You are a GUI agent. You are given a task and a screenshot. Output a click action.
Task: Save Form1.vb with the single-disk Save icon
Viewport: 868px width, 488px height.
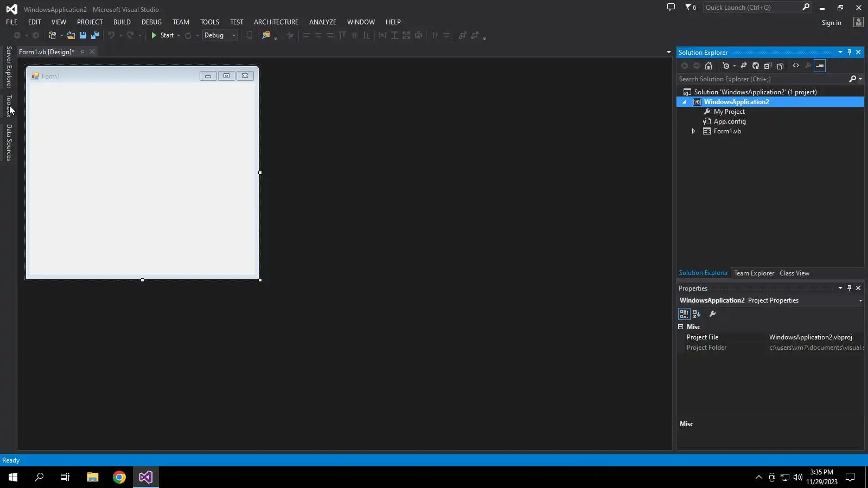coord(83,35)
